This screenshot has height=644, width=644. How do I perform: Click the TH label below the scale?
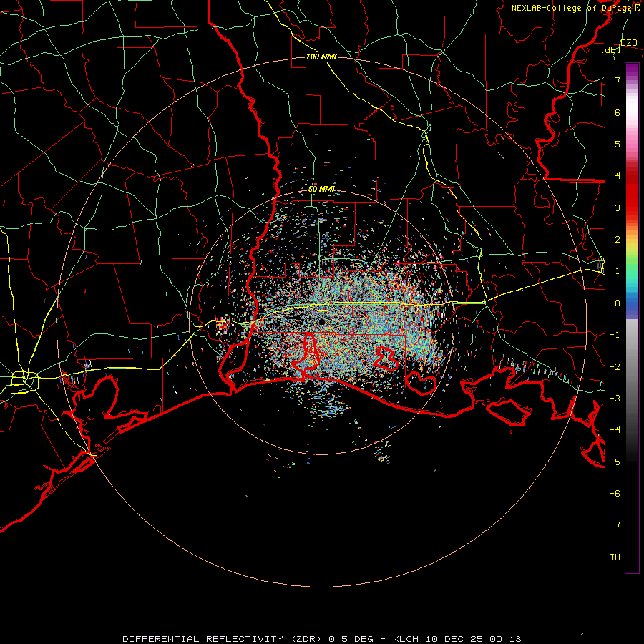pyautogui.click(x=615, y=557)
